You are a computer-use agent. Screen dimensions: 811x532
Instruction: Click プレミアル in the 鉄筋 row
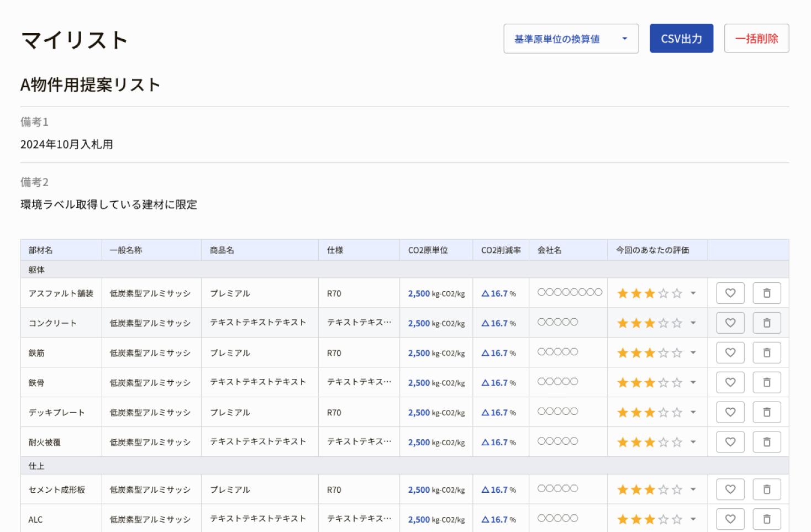point(230,353)
